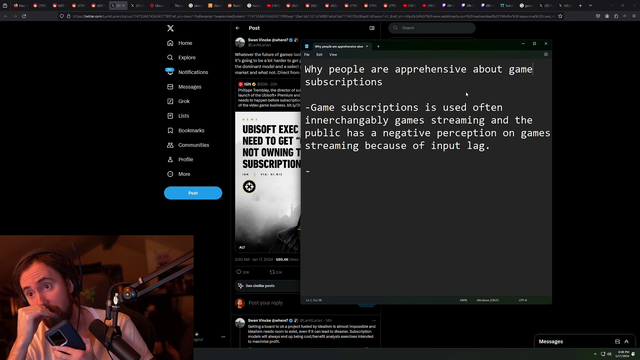Open File menu in Notepad
This screenshot has width=640, height=360.
point(307,55)
